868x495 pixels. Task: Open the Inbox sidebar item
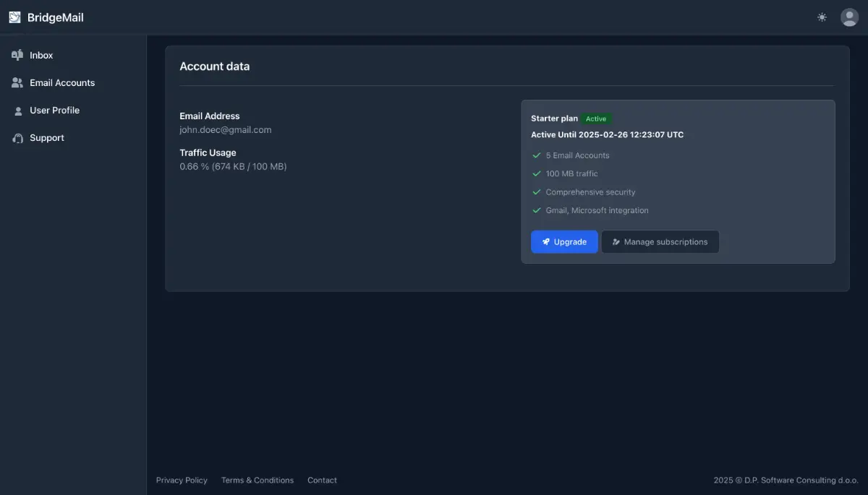click(41, 56)
